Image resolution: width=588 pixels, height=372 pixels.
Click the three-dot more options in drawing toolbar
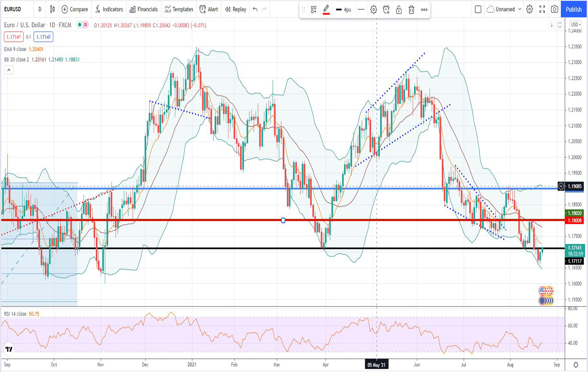tap(424, 10)
